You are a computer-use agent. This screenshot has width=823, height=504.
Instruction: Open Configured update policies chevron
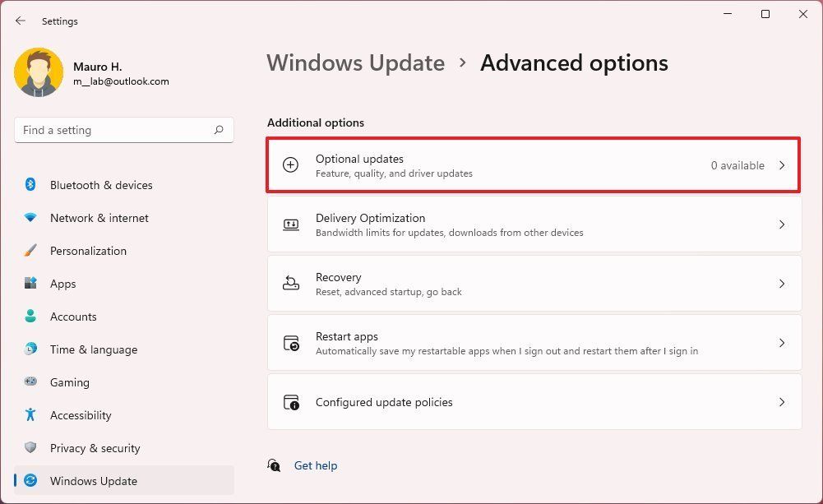(x=782, y=402)
